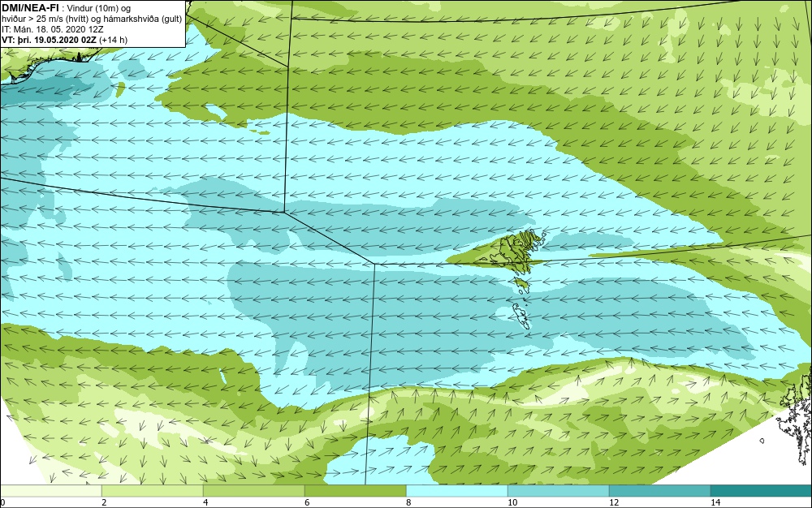Image resolution: width=812 pixels, height=508 pixels.
Task: Click the scale label '10' on the color bar
Action: pyautogui.click(x=512, y=502)
